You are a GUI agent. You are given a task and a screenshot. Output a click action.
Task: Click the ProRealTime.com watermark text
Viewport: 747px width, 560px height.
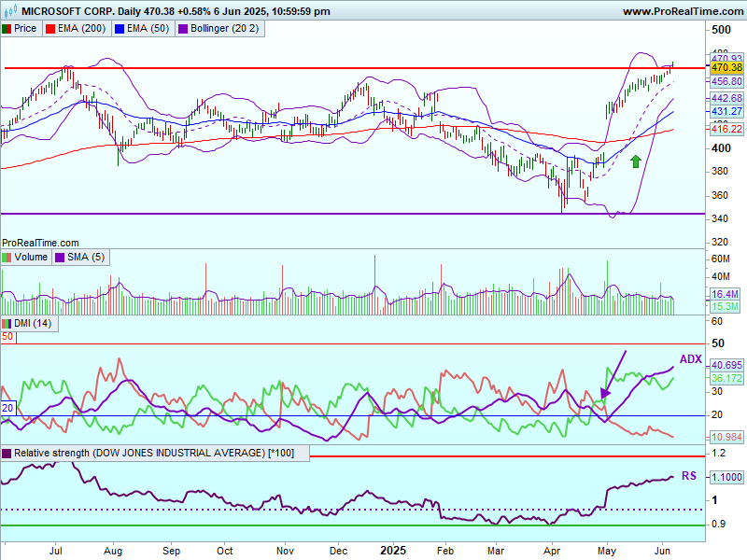(x=41, y=242)
